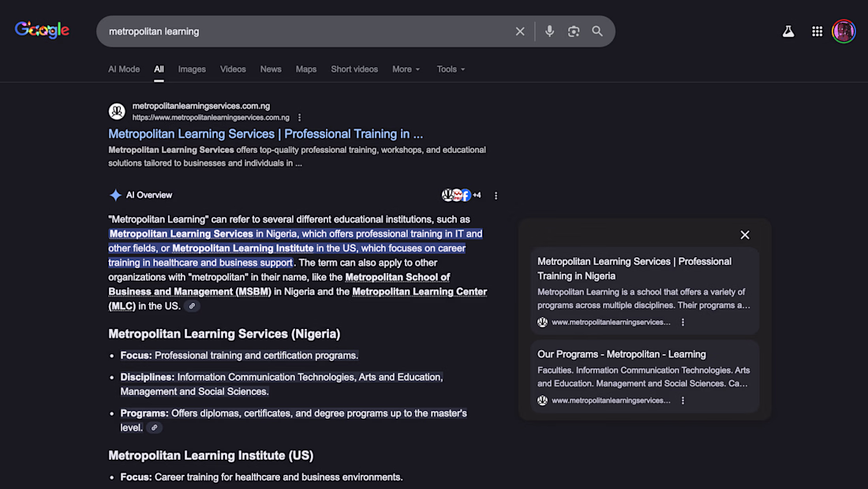The height and width of the screenshot is (489, 868).
Task: Click the metropolitanlearningservices.com.ng site name
Action: click(x=201, y=106)
